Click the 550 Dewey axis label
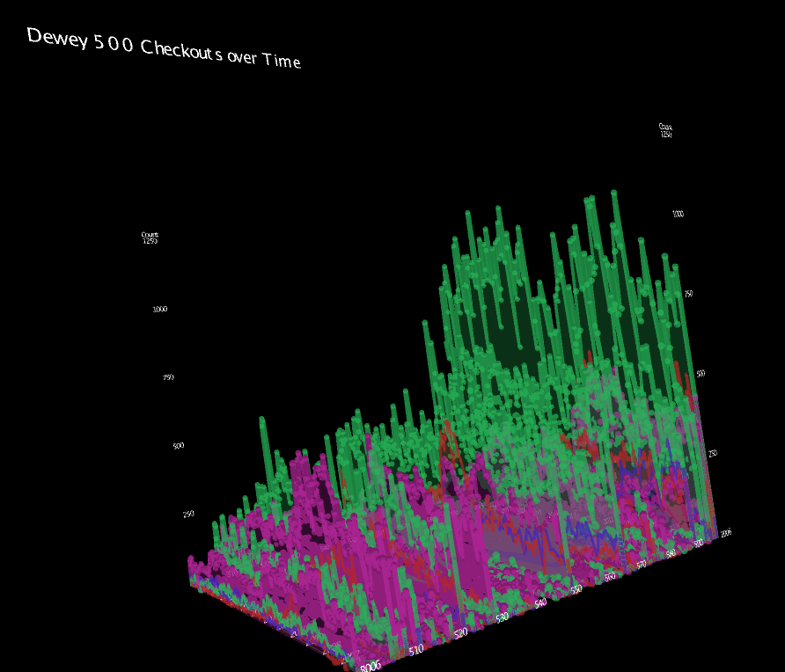This screenshot has height=672, width=785. pos(576,588)
